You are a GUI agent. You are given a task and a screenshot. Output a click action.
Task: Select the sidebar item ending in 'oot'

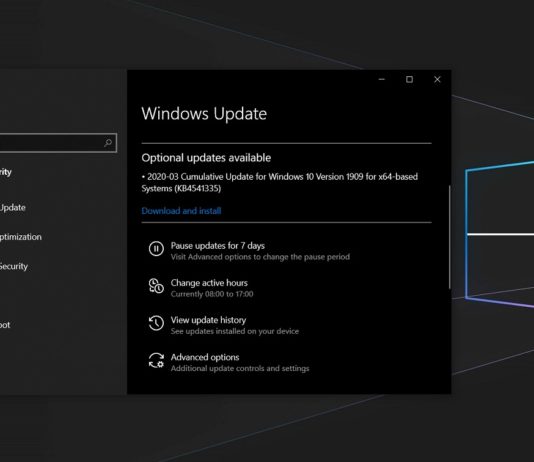[5, 325]
